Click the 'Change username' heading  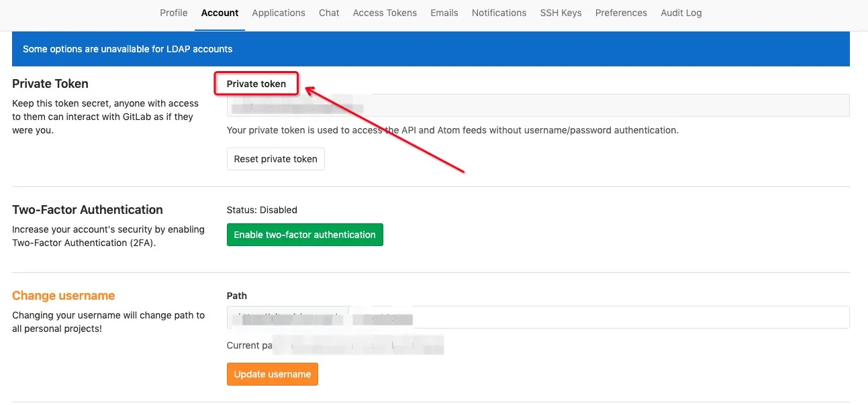64,296
